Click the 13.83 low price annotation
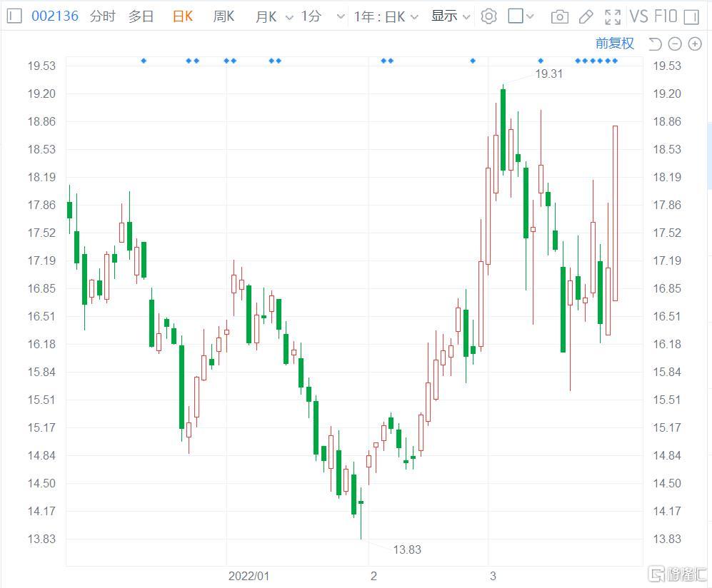This screenshot has width=712, height=588. click(407, 550)
